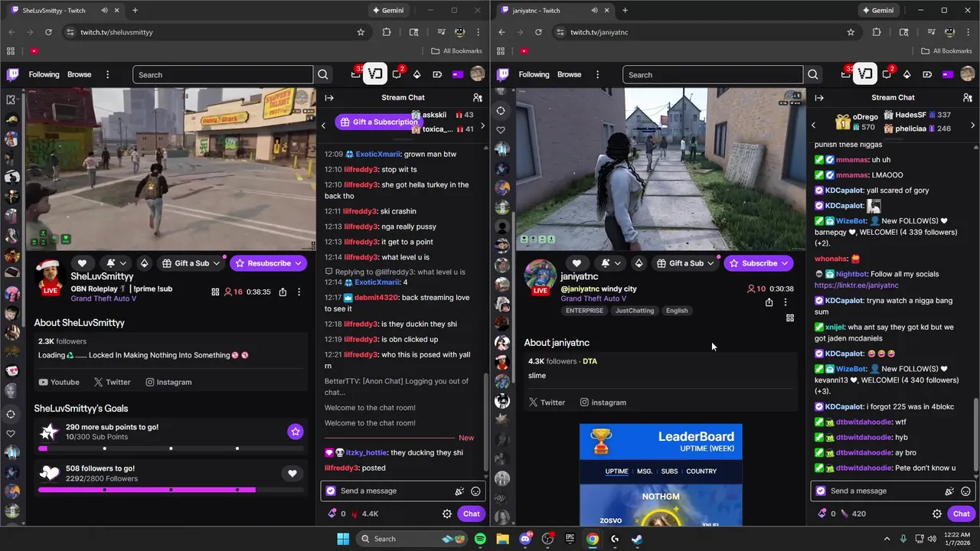Viewport: 980px width, 551px height.
Task: Open three-dot stream options for janiyatnc
Action: [786, 302]
